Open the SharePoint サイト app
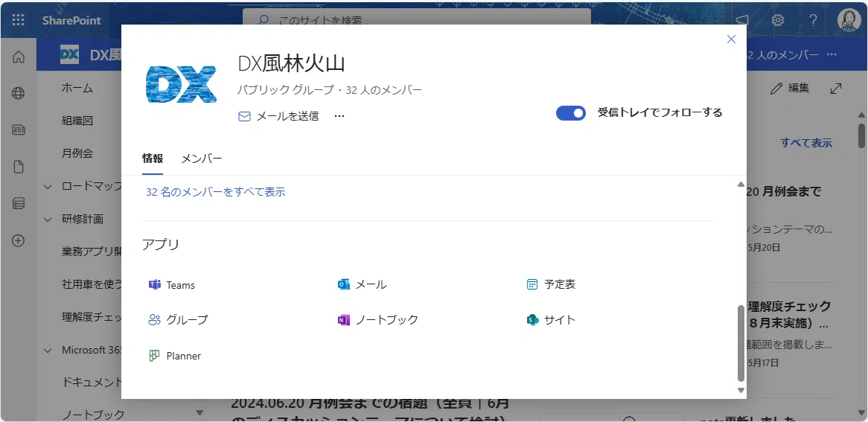Screen dimensions: 868x422 (551, 319)
